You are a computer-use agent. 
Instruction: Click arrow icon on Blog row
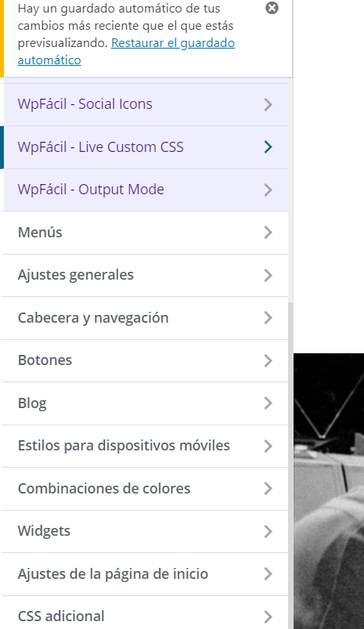(x=268, y=403)
